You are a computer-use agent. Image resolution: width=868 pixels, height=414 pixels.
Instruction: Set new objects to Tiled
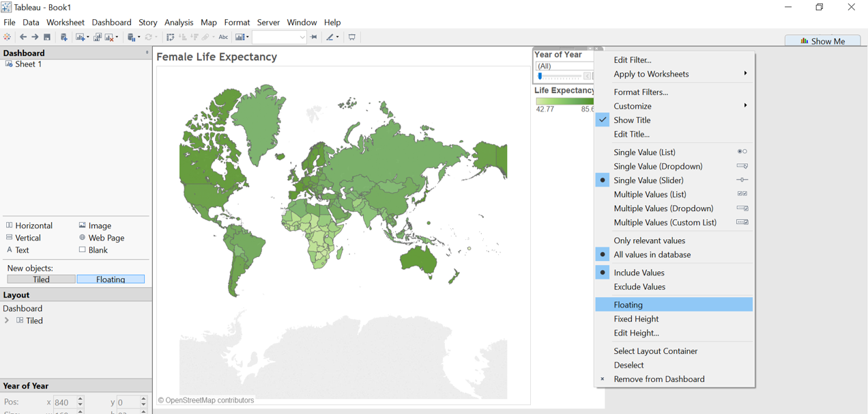[x=41, y=279]
